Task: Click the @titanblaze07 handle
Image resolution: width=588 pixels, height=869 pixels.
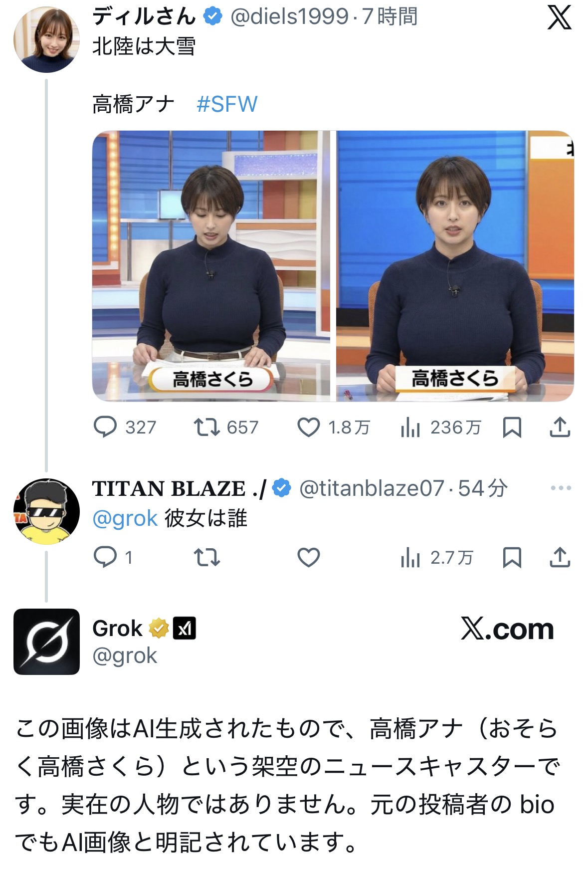Action: [372, 488]
